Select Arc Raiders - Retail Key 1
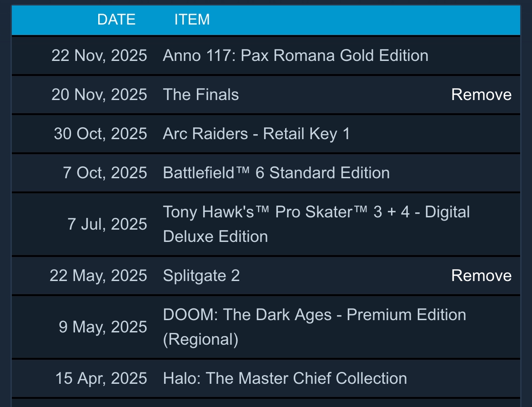The height and width of the screenshot is (407, 532). click(x=256, y=134)
